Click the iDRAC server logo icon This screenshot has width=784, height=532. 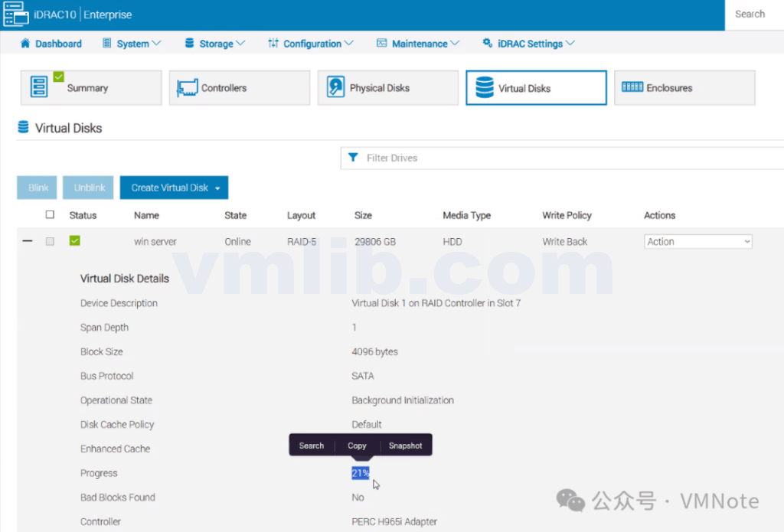coord(16,15)
